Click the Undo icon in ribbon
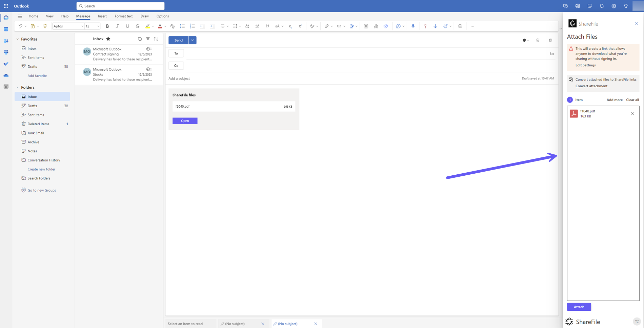This screenshot has width=644, height=328. 20,26
